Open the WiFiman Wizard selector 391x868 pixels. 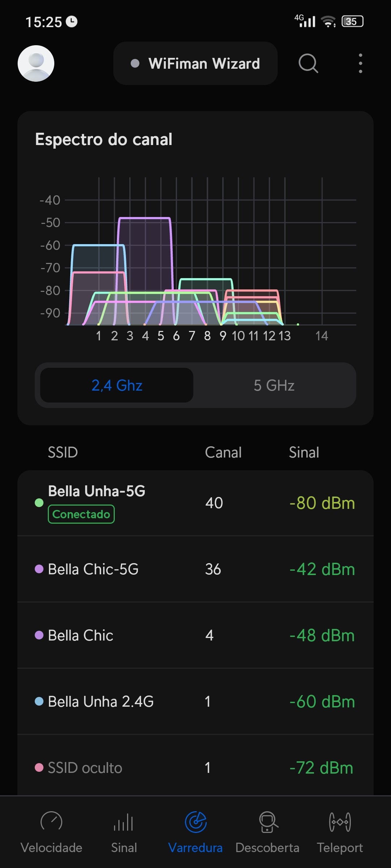click(195, 63)
